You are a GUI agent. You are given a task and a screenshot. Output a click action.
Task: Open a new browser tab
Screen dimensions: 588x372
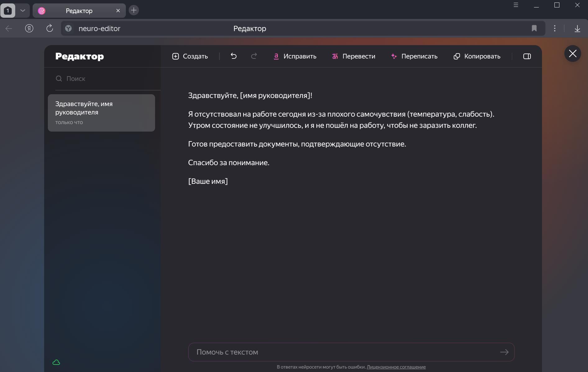[134, 10]
